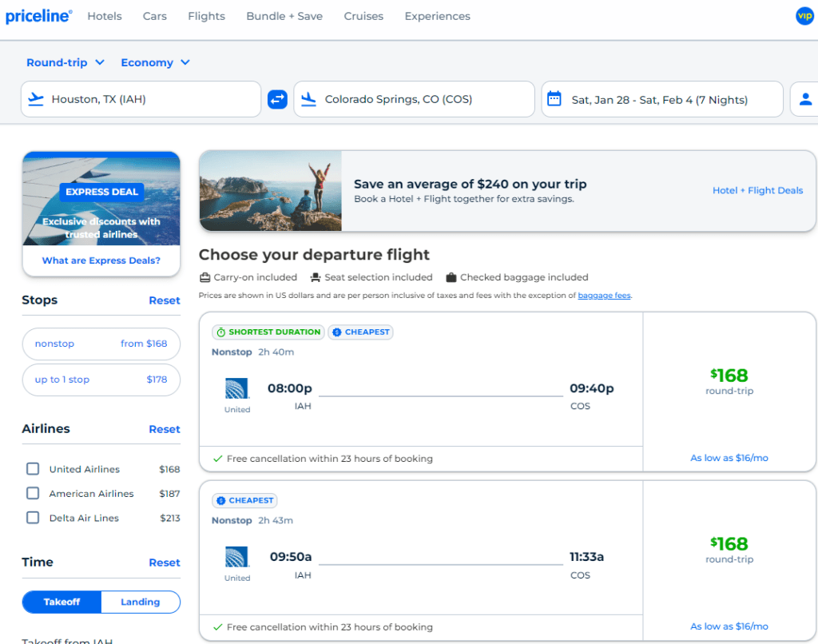Click the 'What are Express Deals?' link
The image size is (818, 644).
pyautogui.click(x=101, y=260)
